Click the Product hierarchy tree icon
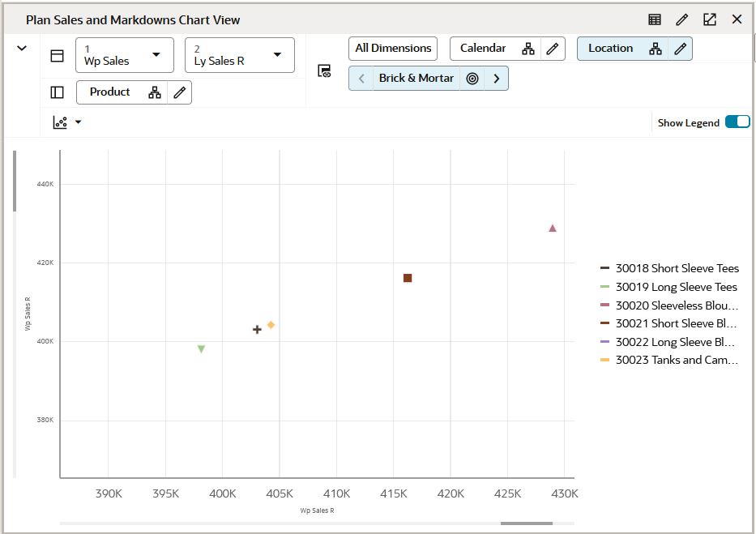Screen dimensions: 756x534 (156, 92)
